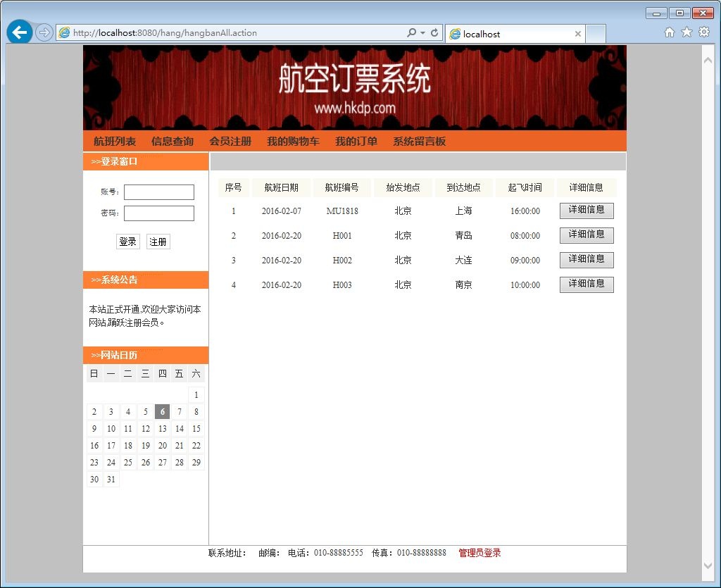Open Favorites with the star icon

click(x=686, y=32)
